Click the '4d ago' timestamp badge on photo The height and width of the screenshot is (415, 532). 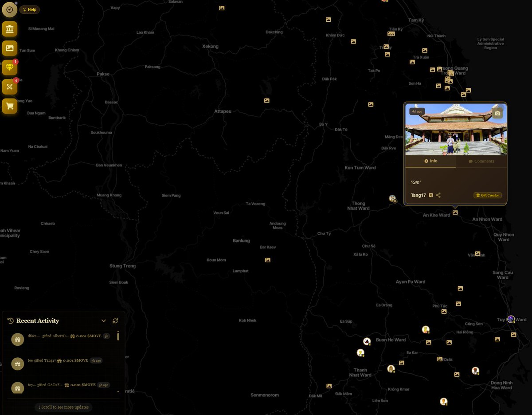point(416,111)
